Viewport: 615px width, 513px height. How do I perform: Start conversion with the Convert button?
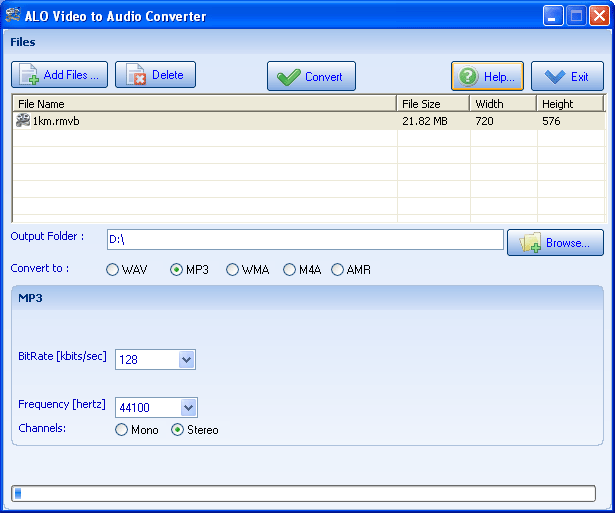pyautogui.click(x=311, y=76)
